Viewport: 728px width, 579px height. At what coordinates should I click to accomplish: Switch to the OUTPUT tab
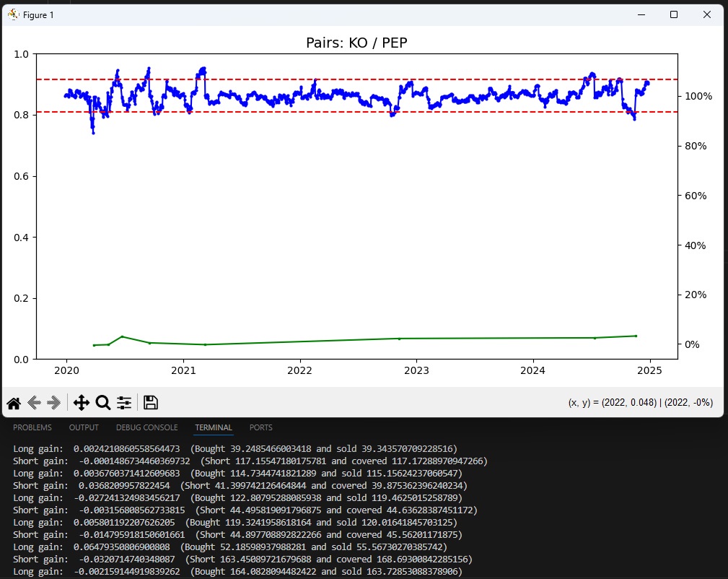84,427
